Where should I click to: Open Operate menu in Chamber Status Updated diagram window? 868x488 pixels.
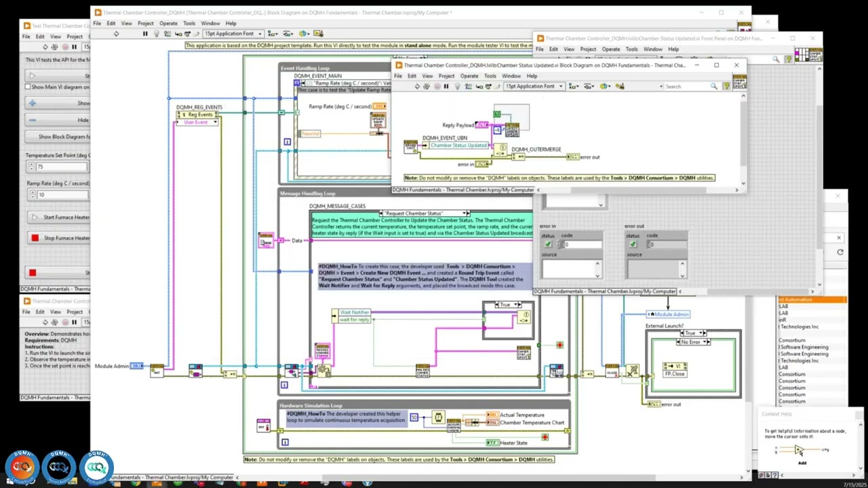point(469,76)
